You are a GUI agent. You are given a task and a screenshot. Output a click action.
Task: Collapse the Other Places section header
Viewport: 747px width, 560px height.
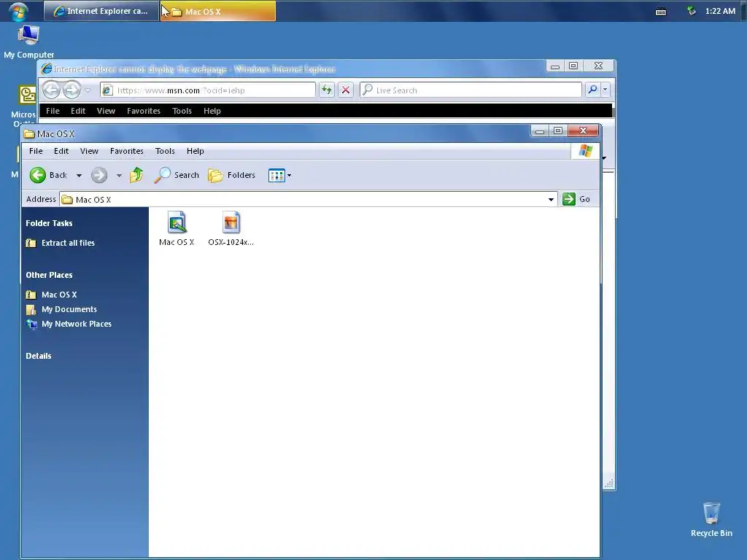pos(49,275)
